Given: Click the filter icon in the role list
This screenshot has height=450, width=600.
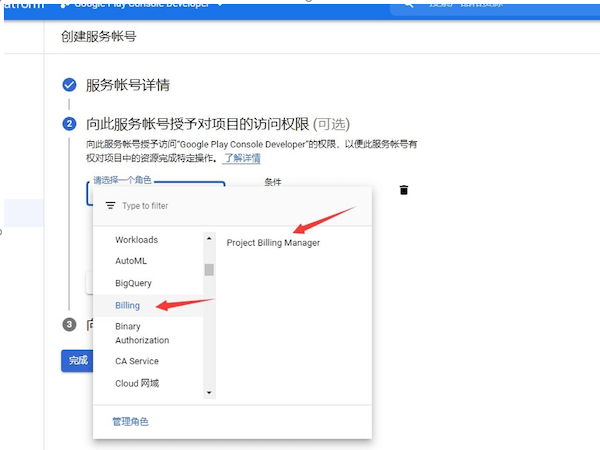Looking at the screenshot, I should click(x=110, y=205).
